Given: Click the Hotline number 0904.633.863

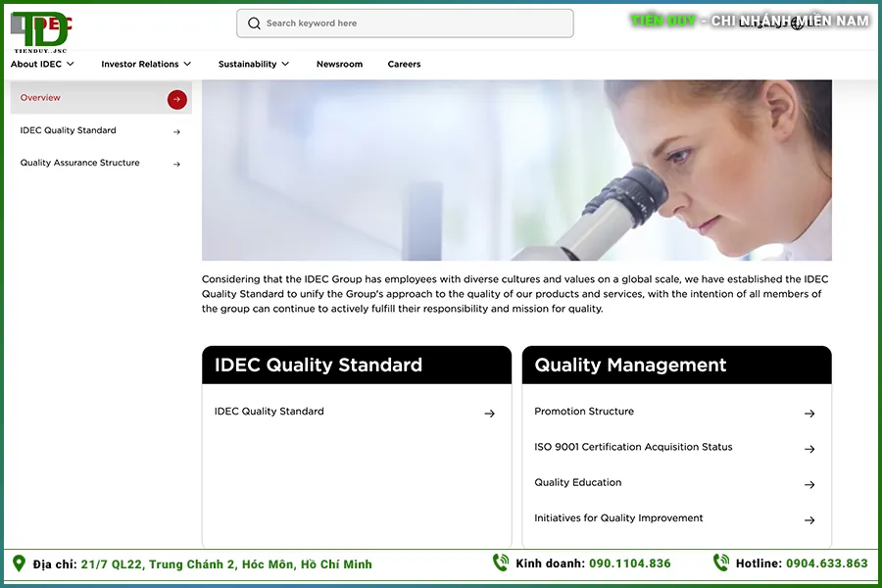Looking at the screenshot, I should point(827,563).
